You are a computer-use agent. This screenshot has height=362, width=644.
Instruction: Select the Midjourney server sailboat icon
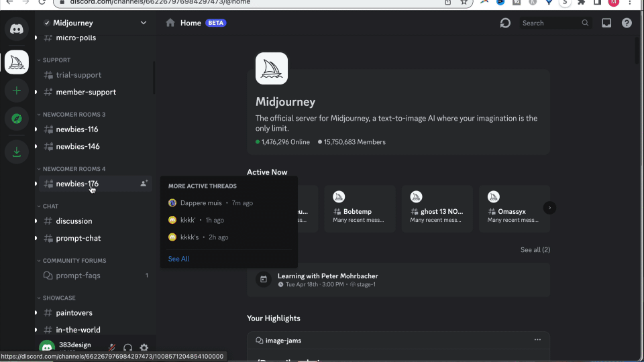coord(16,62)
